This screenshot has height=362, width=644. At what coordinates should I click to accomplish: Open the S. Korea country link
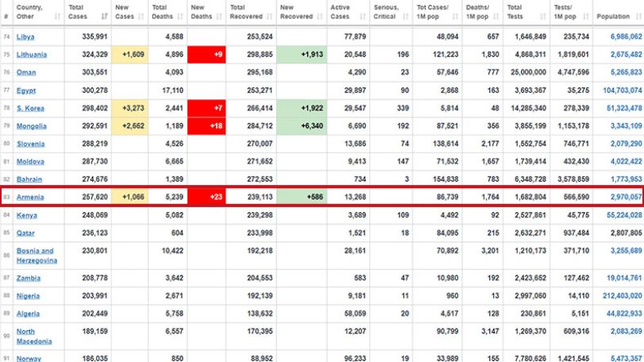(x=30, y=108)
